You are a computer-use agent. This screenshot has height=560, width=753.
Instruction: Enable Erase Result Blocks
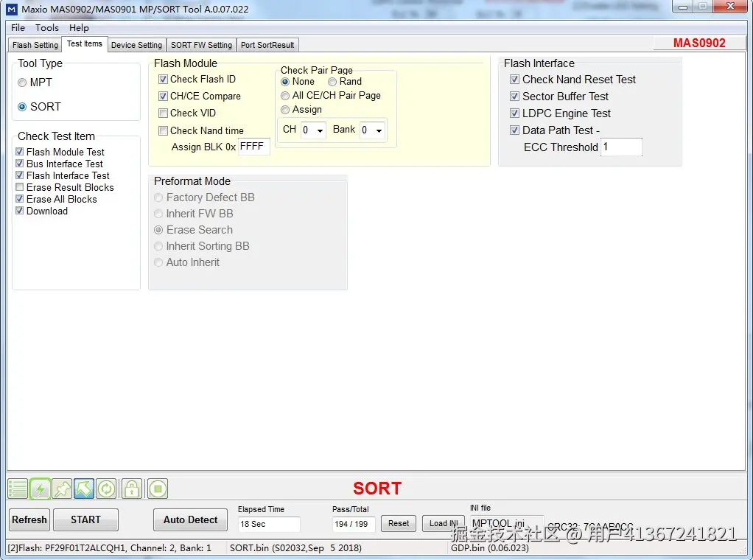pos(20,187)
